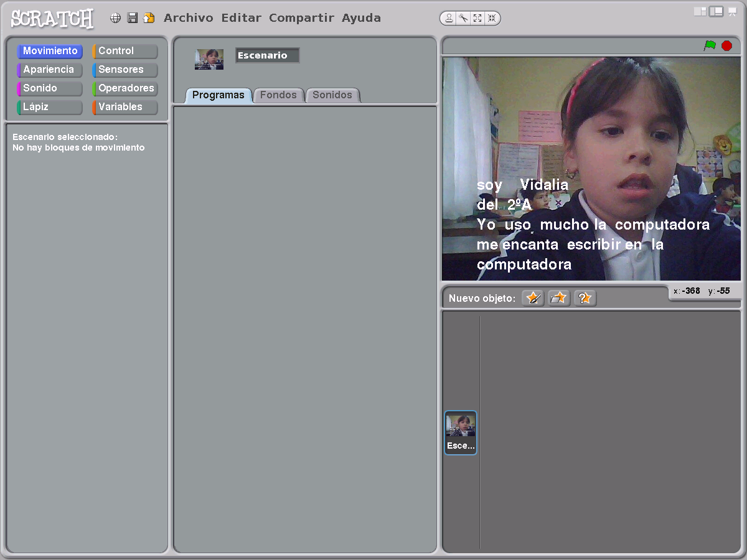Click the globe language icon

point(115,18)
